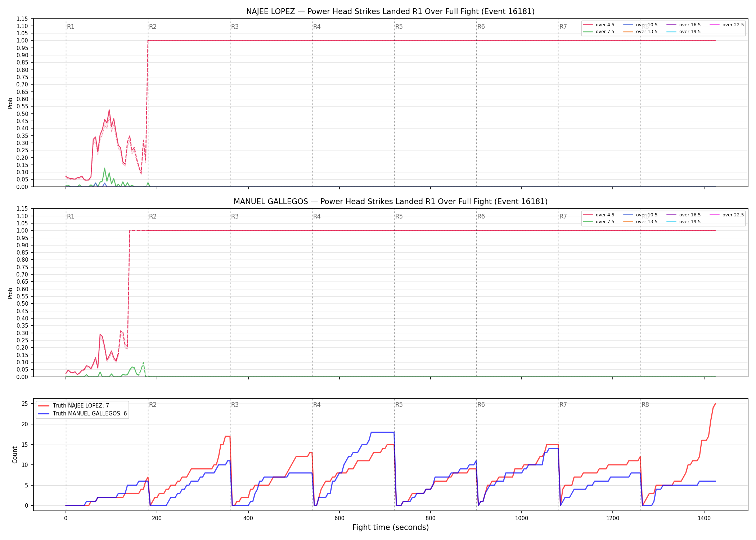Screen dimensions: 756x540
Task: Click the 'Count' y-axis label
Action: pyautogui.click(x=15, y=455)
